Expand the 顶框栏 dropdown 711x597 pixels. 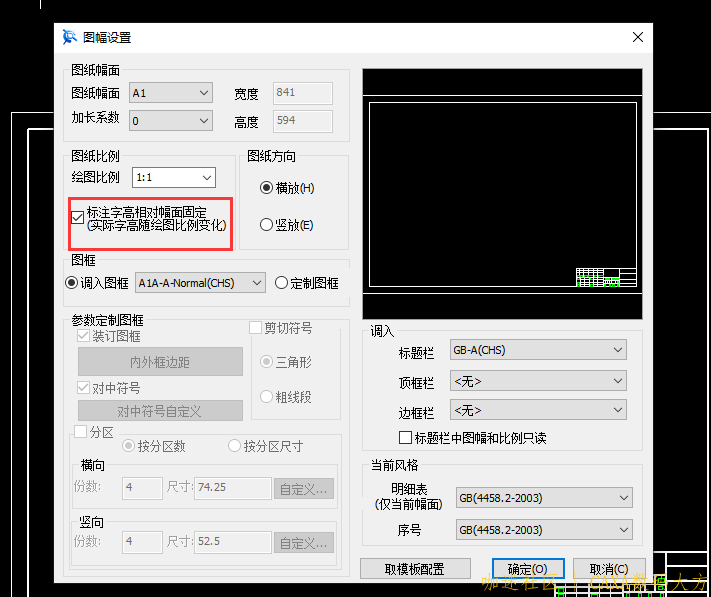538,381
